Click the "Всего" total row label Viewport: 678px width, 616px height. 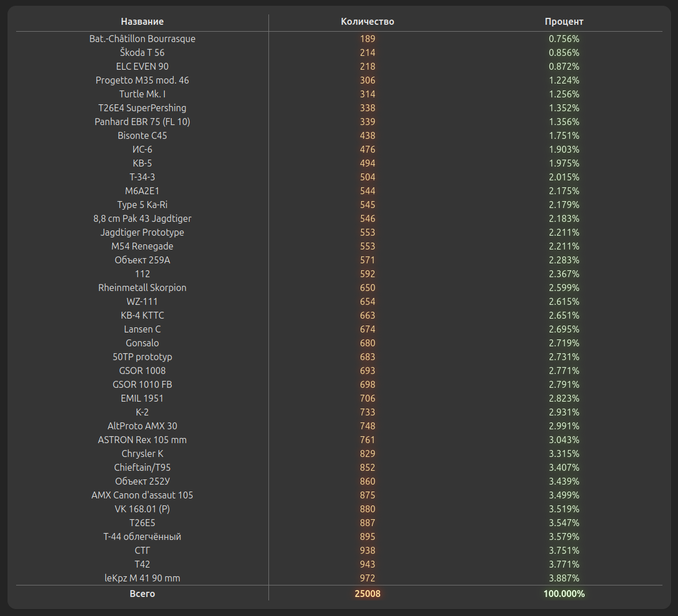pos(142,594)
